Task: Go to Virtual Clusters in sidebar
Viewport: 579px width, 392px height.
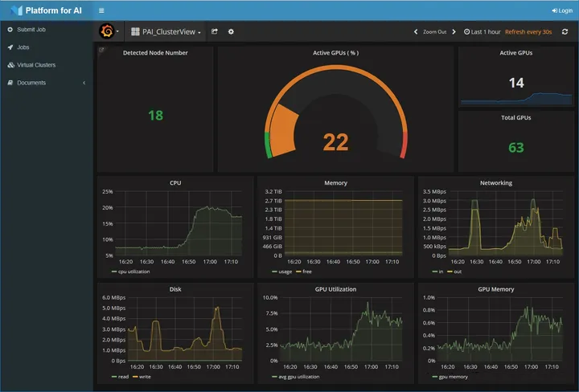Action: 36,65
